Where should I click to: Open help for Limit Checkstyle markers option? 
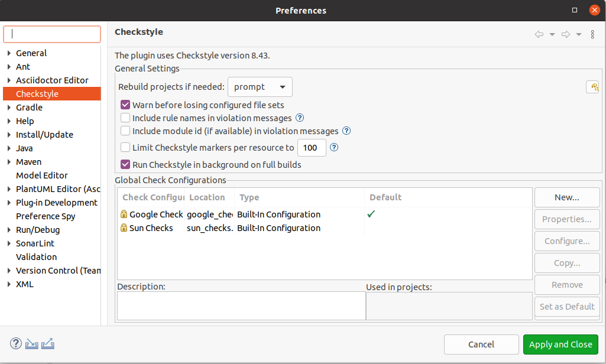[334, 147]
